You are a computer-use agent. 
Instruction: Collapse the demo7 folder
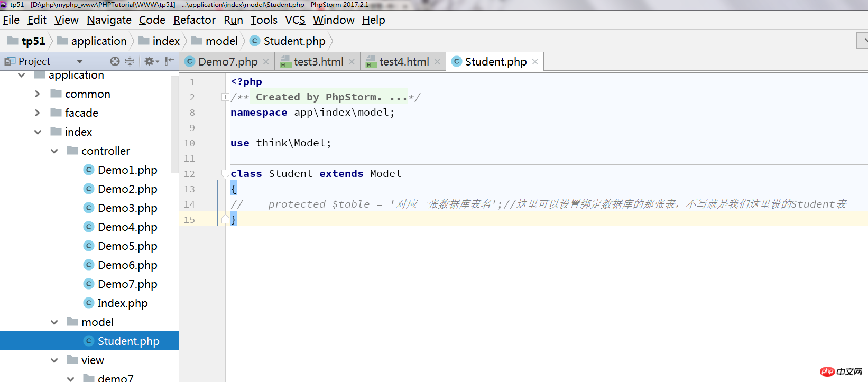70,378
